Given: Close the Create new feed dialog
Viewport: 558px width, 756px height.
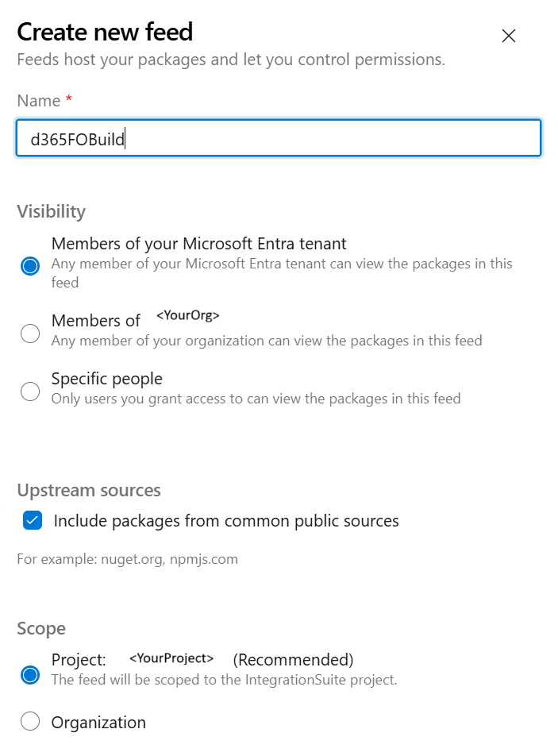Looking at the screenshot, I should pos(509,36).
